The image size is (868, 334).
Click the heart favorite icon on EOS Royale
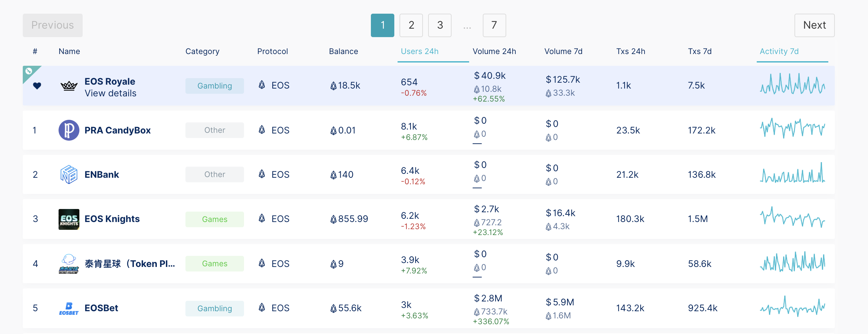(x=37, y=86)
